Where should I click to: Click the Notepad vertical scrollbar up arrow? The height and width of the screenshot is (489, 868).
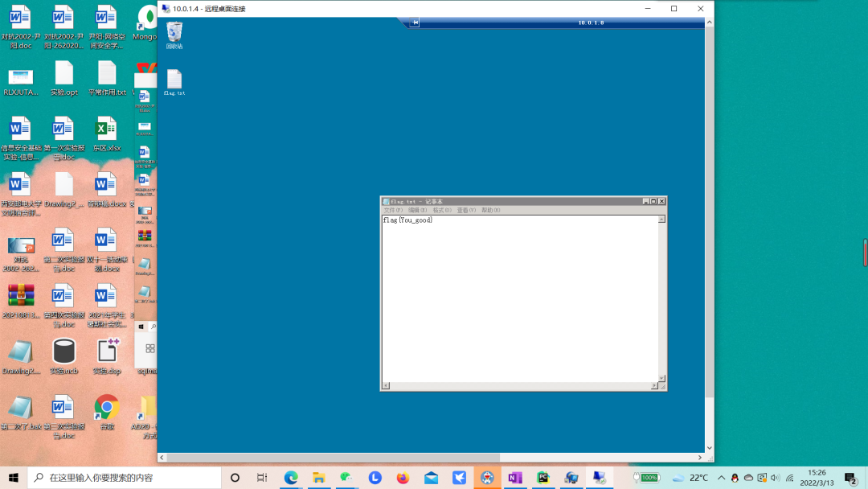pyautogui.click(x=661, y=220)
